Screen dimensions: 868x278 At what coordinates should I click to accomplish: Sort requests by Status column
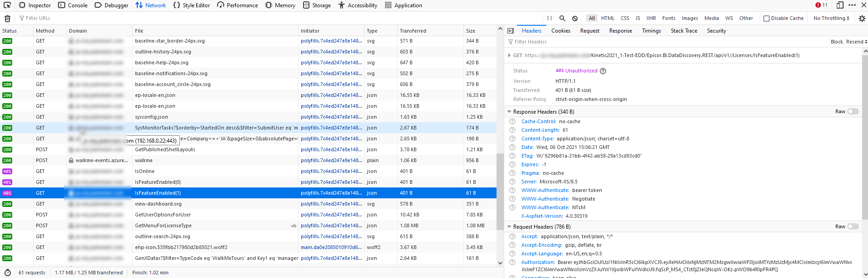[x=17, y=31]
